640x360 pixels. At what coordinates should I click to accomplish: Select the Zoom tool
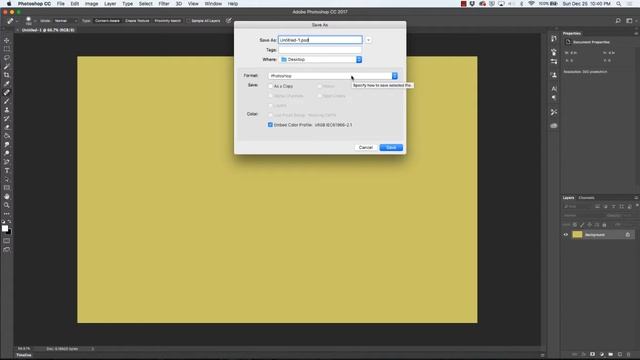point(7,205)
